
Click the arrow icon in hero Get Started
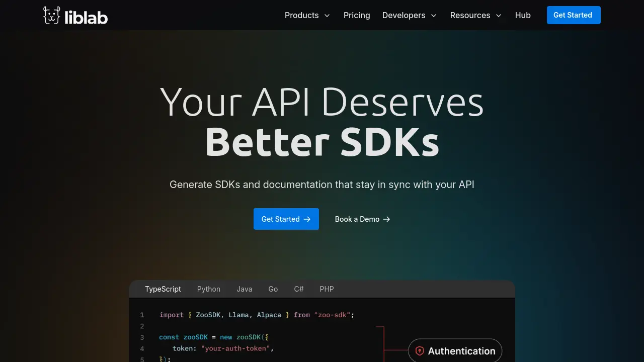pyautogui.click(x=307, y=219)
